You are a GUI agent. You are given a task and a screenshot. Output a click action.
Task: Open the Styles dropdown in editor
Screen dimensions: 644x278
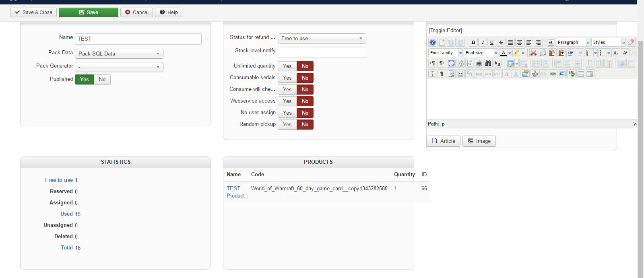[x=609, y=42]
